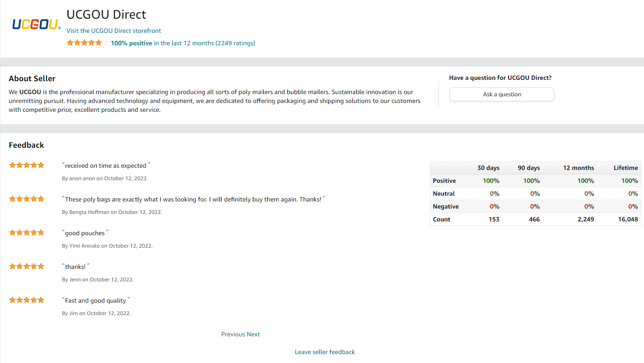Click stars of the 'good pouches' review
This screenshot has height=363, width=644.
click(x=27, y=233)
